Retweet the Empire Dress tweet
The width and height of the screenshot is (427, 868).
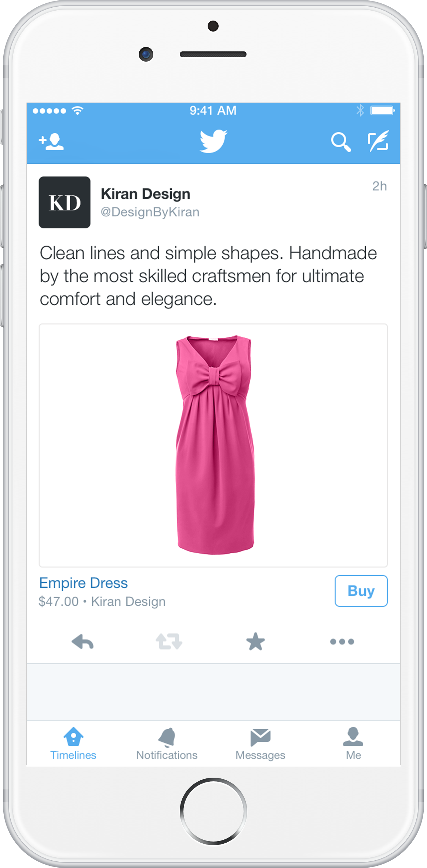[169, 641]
